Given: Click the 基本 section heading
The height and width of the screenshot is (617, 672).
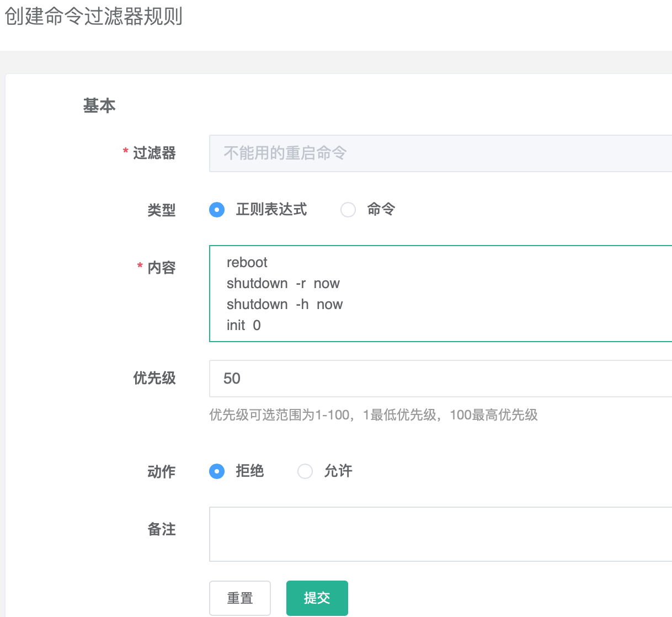Looking at the screenshot, I should [x=99, y=105].
